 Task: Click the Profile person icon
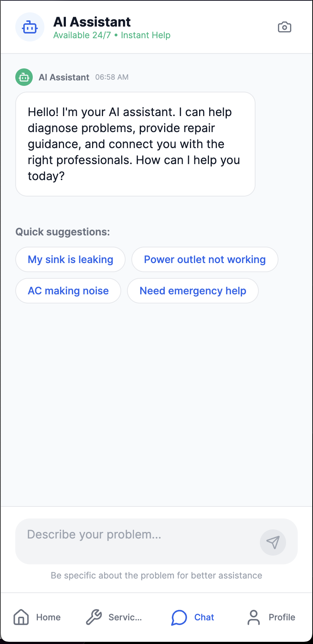[x=254, y=617]
